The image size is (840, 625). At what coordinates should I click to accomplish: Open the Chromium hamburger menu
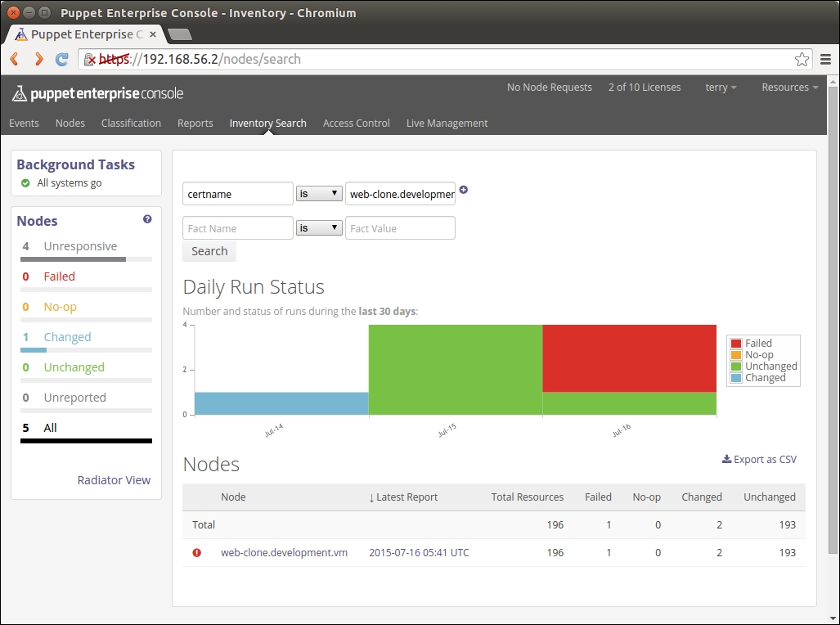pyautogui.click(x=825, y=59)
